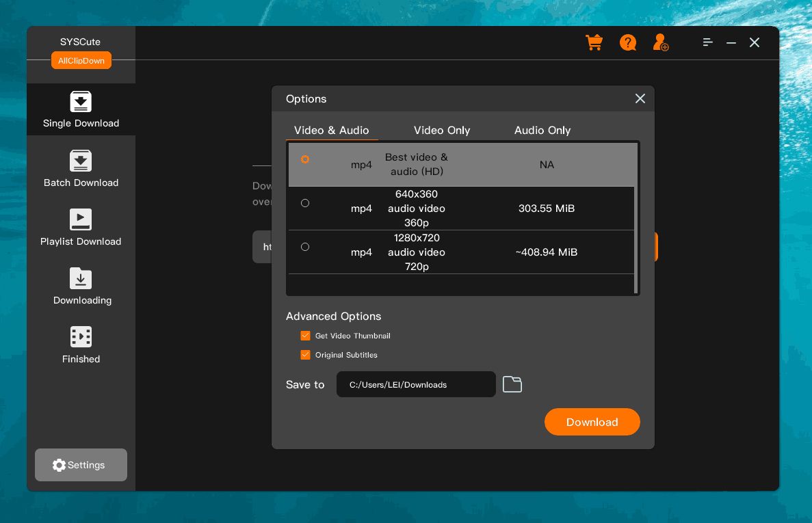Viewport: 812px width, 523px height.
Task: Click the add account icon
Action: pyautogui.click(x=659, y=42)
